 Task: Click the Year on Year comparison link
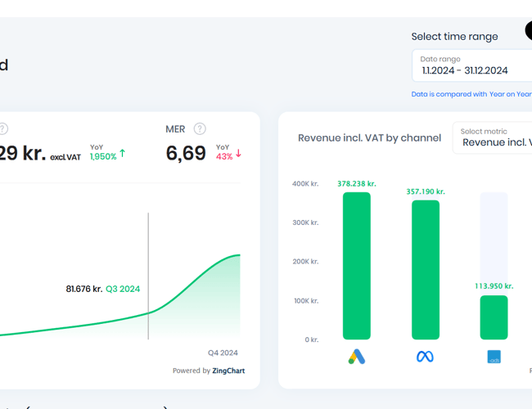pyautogui.click(x=509, y=94)
